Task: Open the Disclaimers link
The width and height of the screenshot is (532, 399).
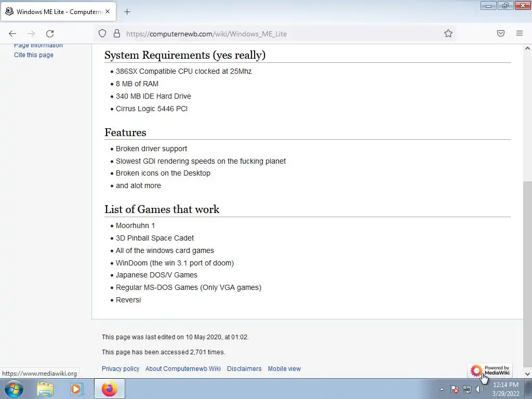Action: click(x=244, y=369)
